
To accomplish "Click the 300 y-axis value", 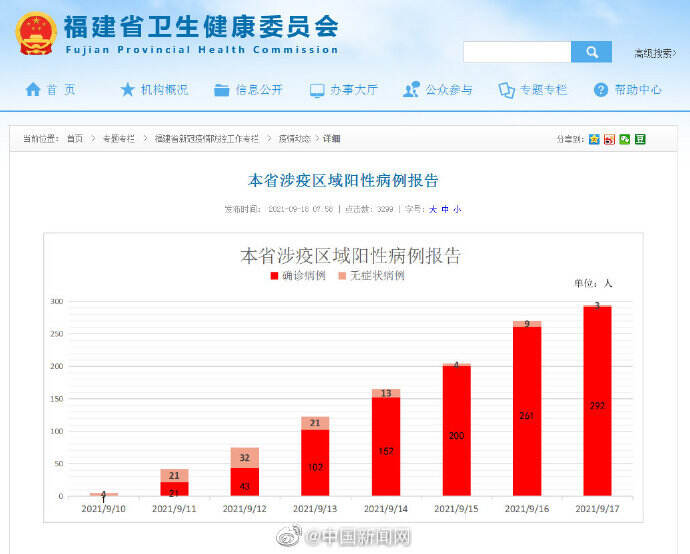I will [x=57, y=301].
